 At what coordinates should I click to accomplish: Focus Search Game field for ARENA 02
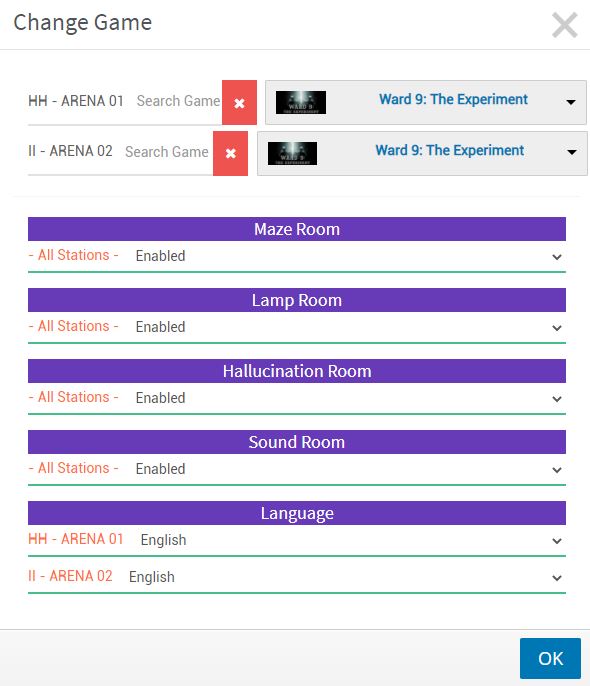(x=167, y=152)
